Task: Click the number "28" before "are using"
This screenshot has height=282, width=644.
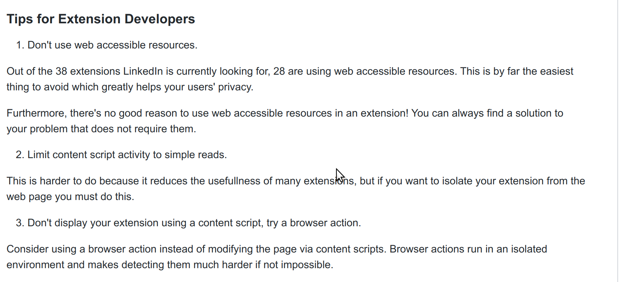Action: tap(279, 71)
